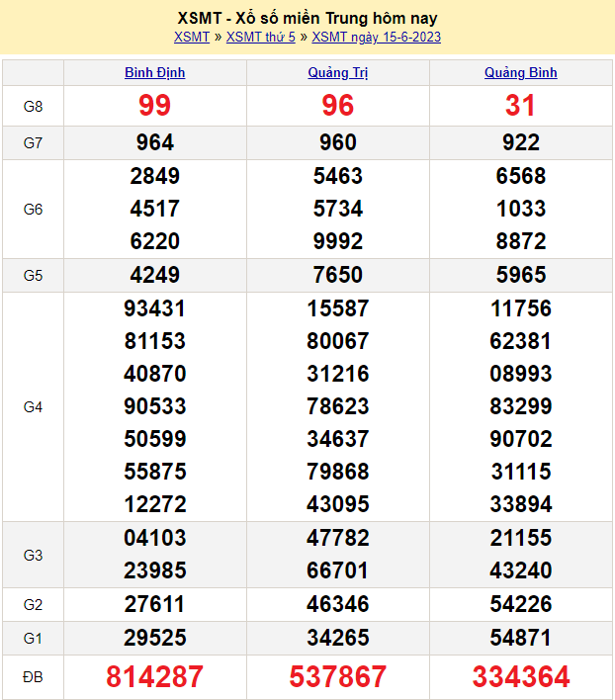This screenshot has height=700, width=615.
Task: Select G3 number 21155
Action: click(x=521, y=538)
